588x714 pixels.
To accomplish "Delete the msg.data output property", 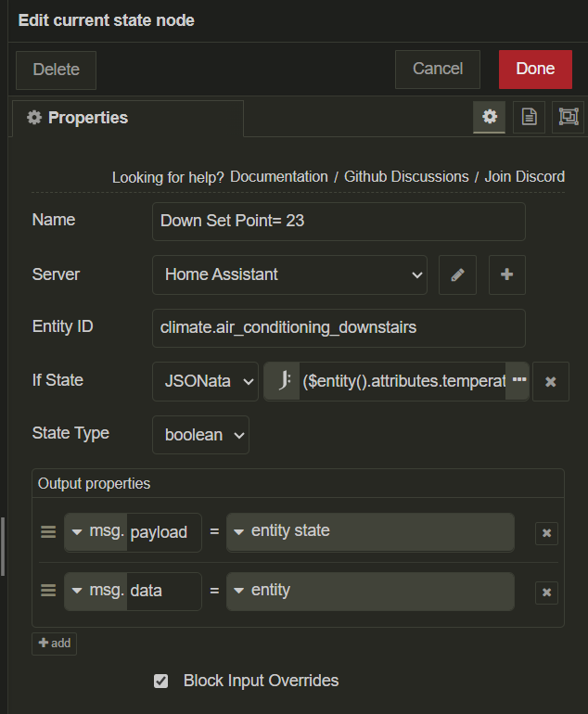I will [546, 592].
